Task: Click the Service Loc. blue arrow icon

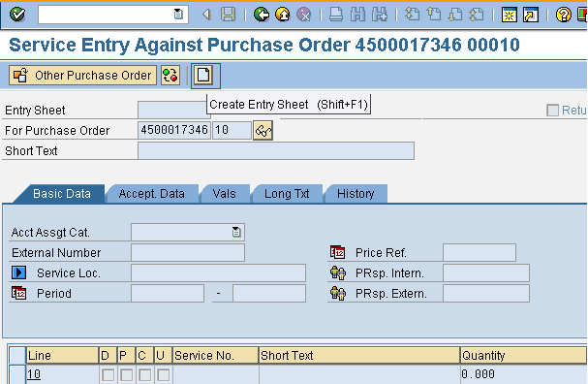Action: [18, 272]
